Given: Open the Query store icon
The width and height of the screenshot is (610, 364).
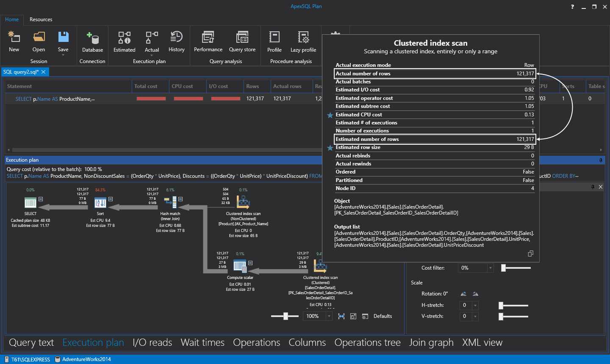Looking at the screenshot, I should point(242,37).
